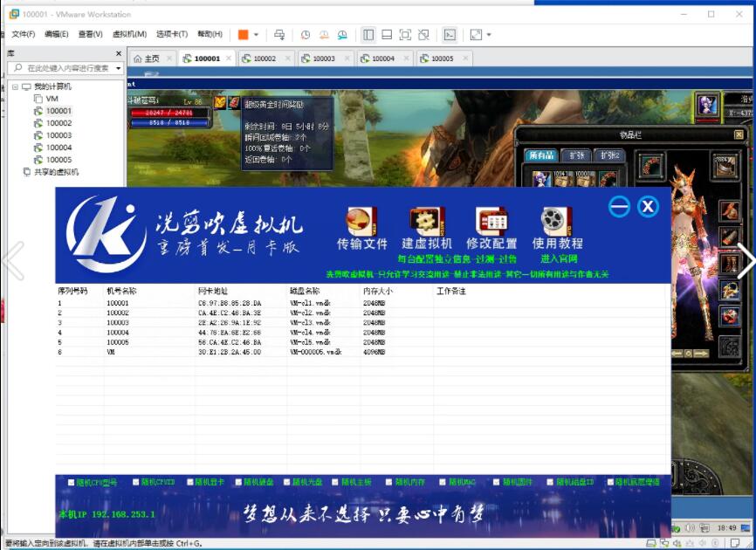Click the 机号名称 column header
Viewport: 756px width, 550px height.
[121, 291]
